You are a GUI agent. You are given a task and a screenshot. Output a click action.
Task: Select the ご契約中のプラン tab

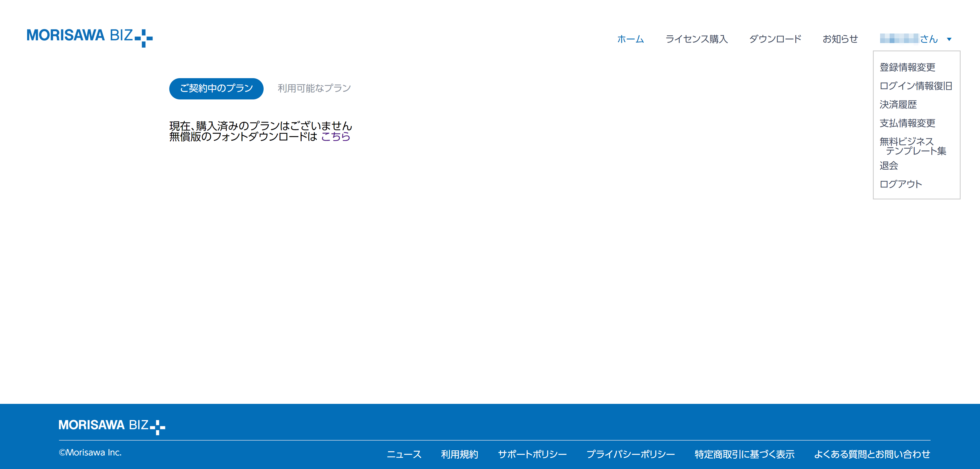[x=216, y=89]
